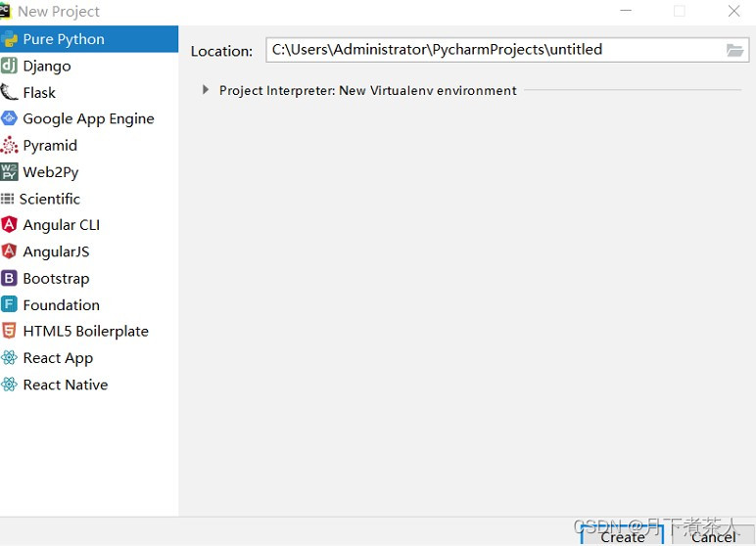Select Pure Python project type

pyautogui.click(x=89, y=39)
